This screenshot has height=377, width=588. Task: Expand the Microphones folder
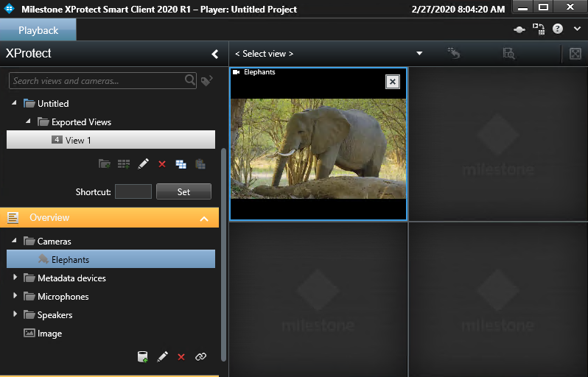tap(15, 296)
